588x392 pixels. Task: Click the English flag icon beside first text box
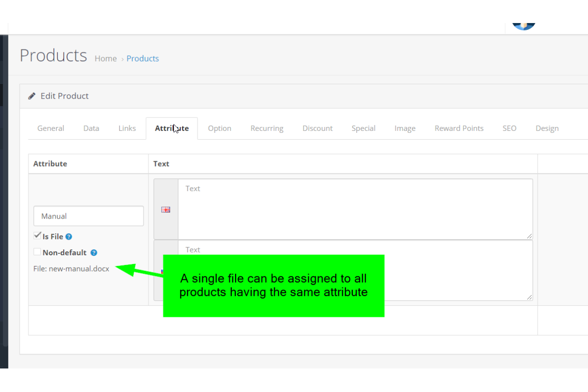pyautogui.click(x=166, y=210)
